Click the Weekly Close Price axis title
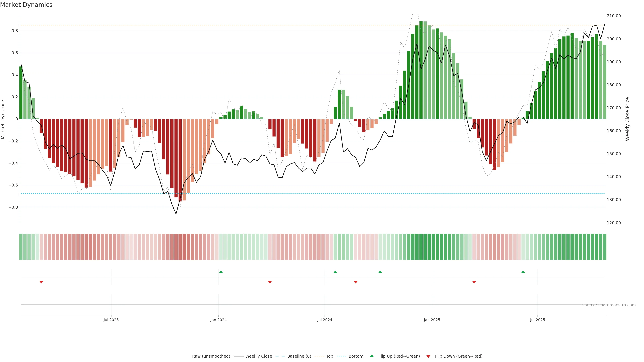Image resolution: width=644 pixels, height=362 pixels. (627, 119)
